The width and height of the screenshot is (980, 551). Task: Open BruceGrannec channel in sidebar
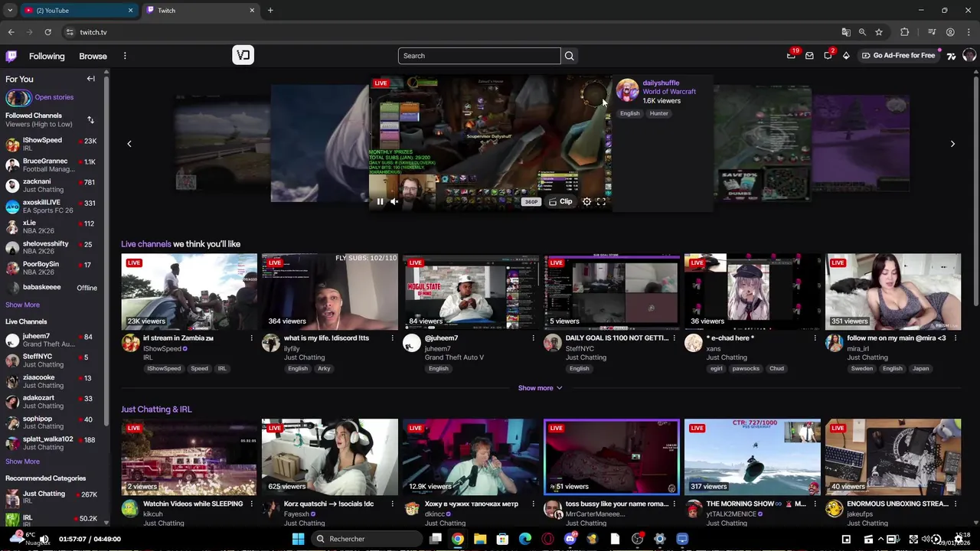tap(51, 165)
